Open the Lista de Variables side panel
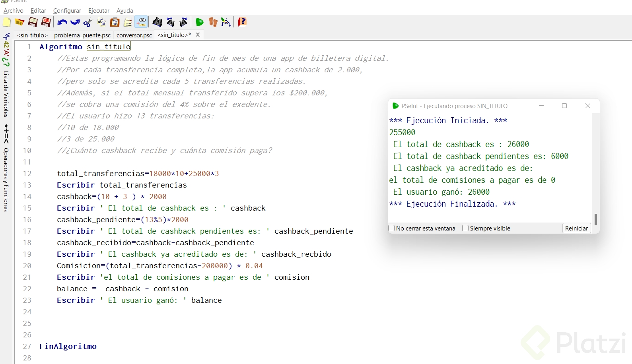Viewport: 632px width, 364px height. point(6,94)
